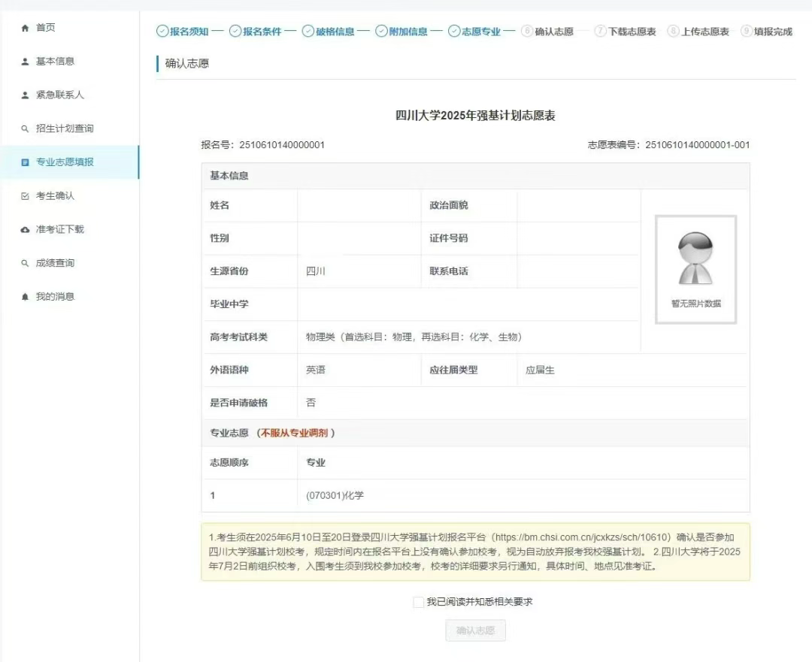The image size is (812, 662).
Task: Click the completed check icon for 破格信息
Action: pos(308,32)
